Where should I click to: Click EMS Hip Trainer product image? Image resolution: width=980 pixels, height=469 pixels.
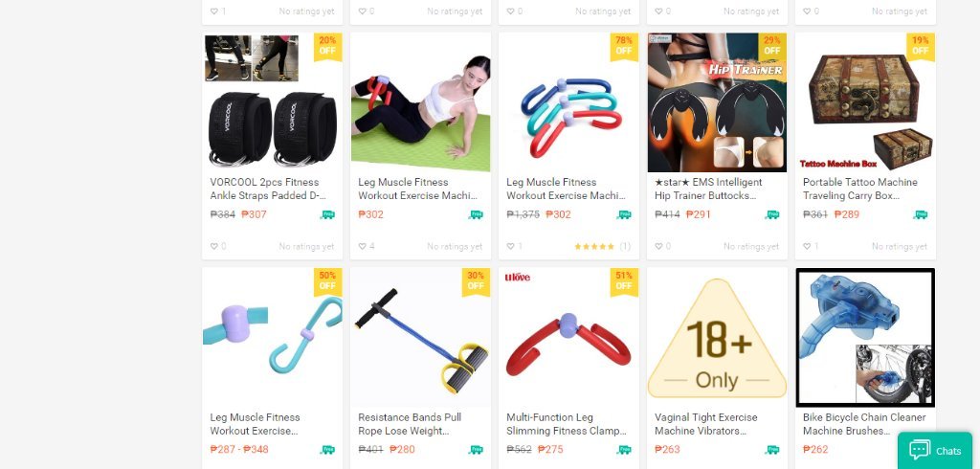[x=717, y=102]
